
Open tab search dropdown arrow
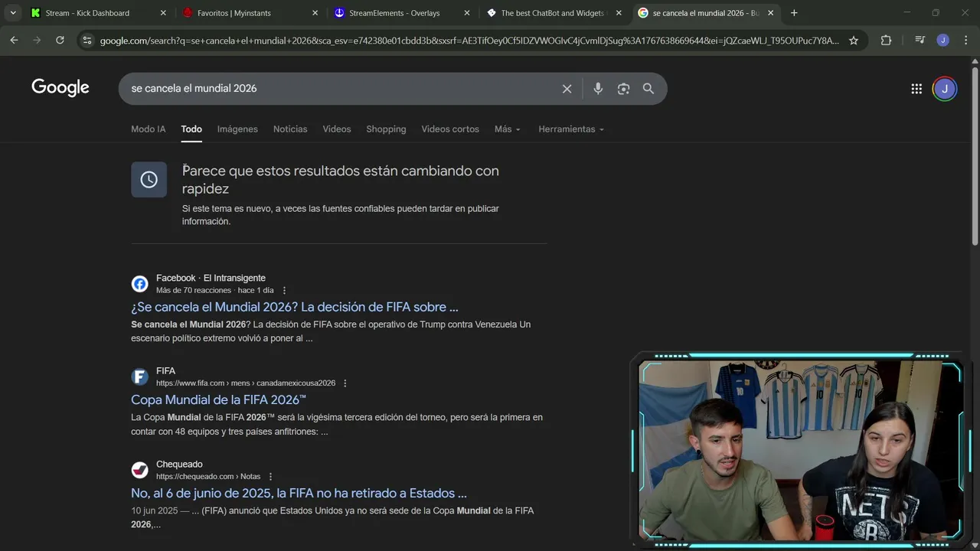pos(13,13)
